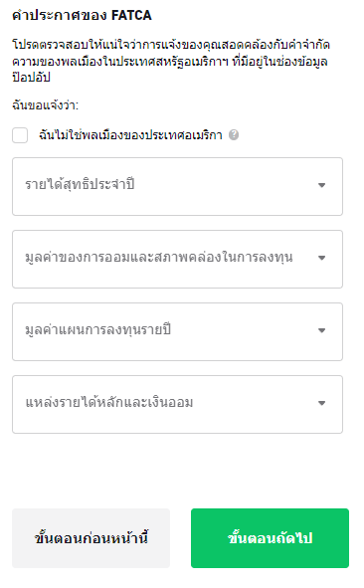Click the placeholder text 'รายได้สุทธิประจำปี'
Viewport: 364px width, 588px height.
80,184
